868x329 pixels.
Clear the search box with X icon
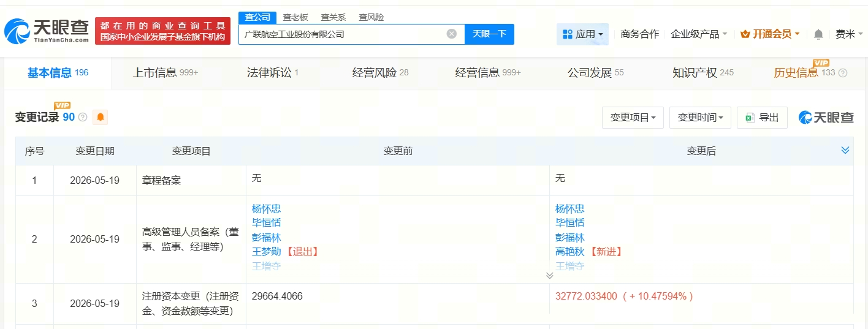(x=452, y=34)
